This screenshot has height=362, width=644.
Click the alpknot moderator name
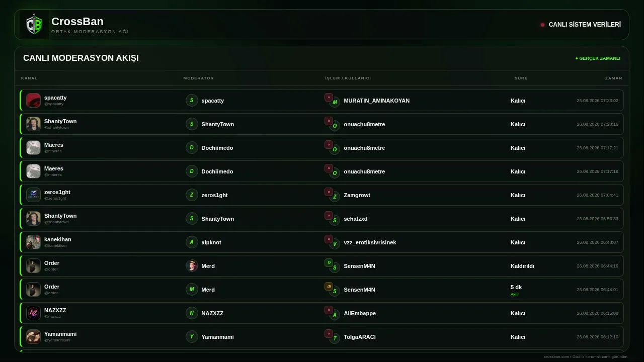pos(211,242)
